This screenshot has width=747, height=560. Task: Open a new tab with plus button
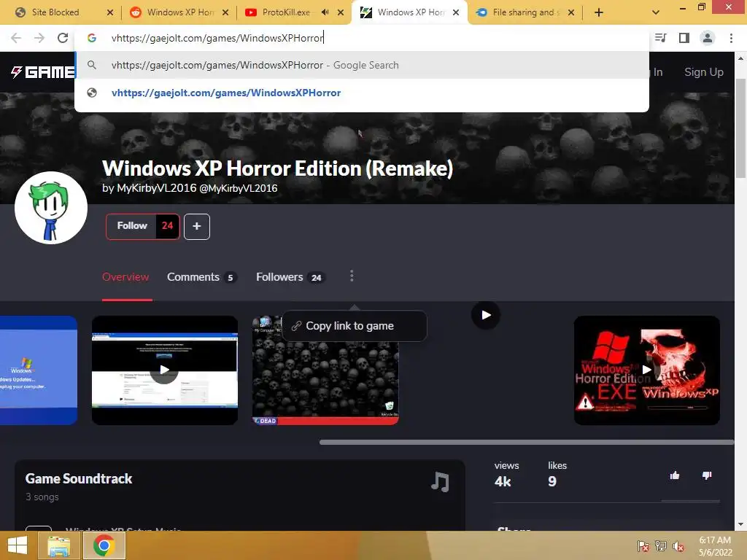(599, 12)
